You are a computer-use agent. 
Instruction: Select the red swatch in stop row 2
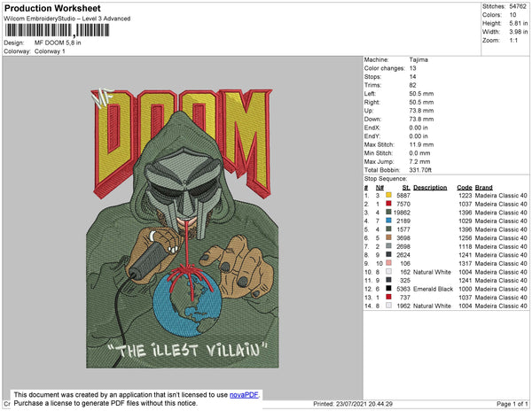(x=388, y=204)
